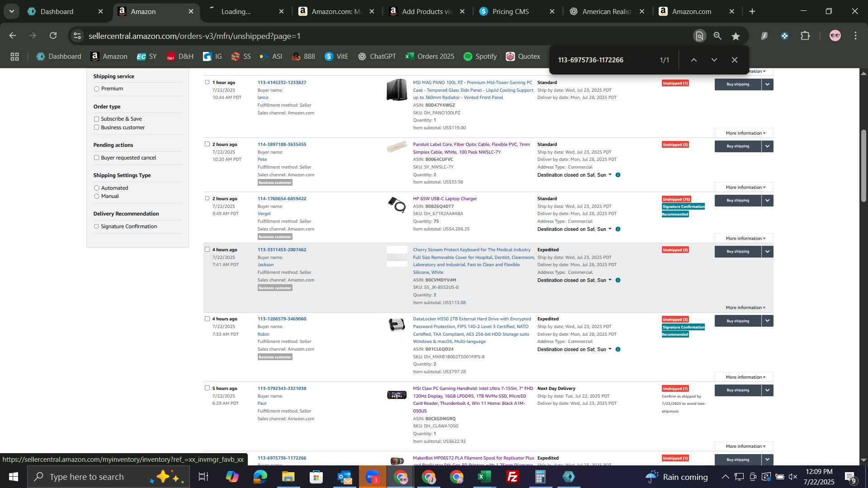Image resolution: width=868 pixels, height=488 pixels.
Task: Check the Subscribe & Save filter
Action: click(x=96, y=119)
